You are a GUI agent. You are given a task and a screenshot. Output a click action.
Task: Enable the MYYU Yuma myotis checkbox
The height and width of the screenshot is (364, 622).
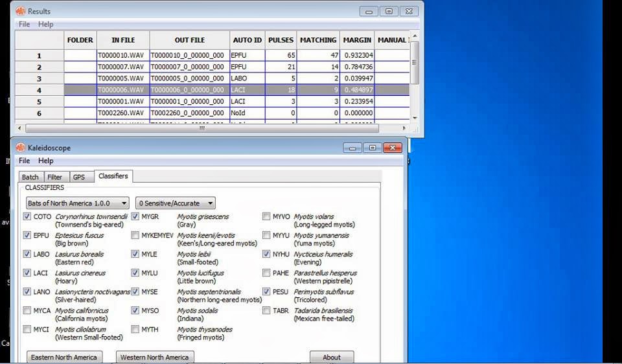[266, 235]
